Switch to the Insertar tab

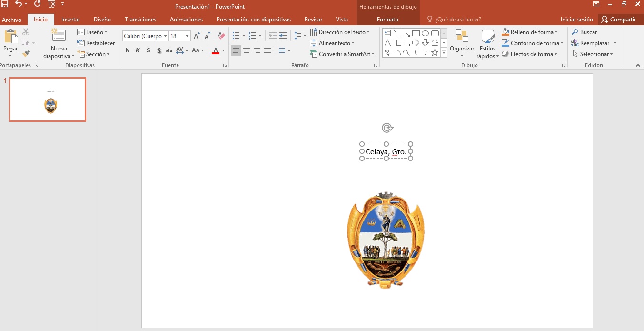[70, 20]
